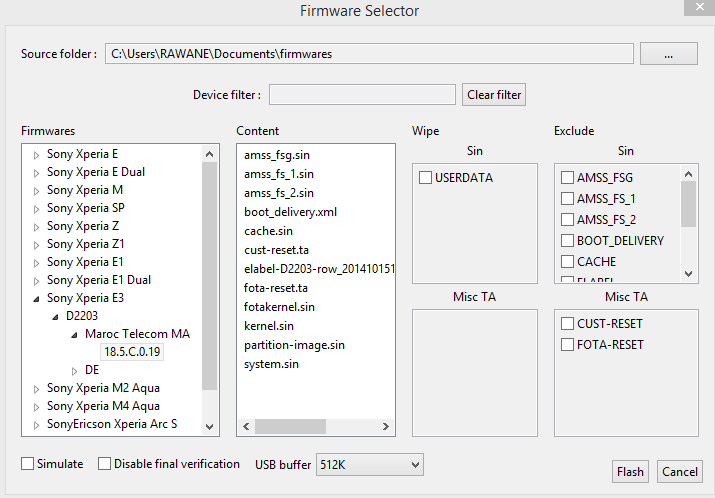Expand the Sony Xperia E Dual node
This screenshot has width=715, height=498.
[36, 173]
